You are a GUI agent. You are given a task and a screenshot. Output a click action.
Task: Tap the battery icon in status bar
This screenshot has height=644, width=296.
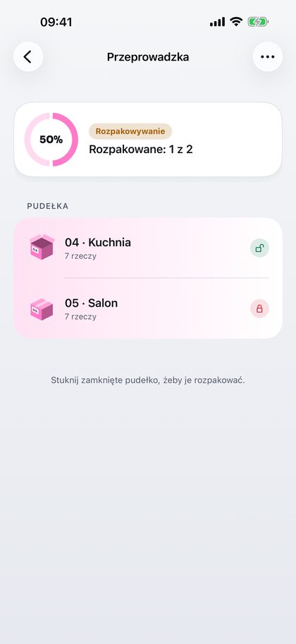tap(258, 22)
